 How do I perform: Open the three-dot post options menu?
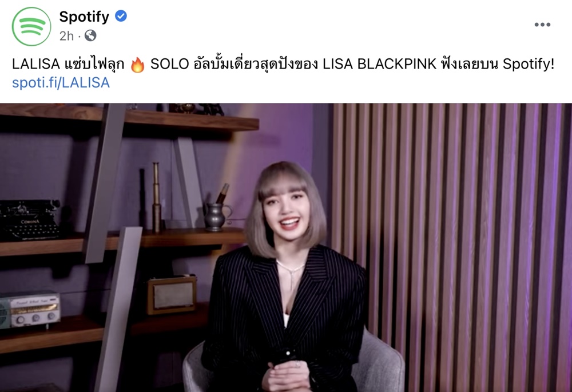click(542, 25)
